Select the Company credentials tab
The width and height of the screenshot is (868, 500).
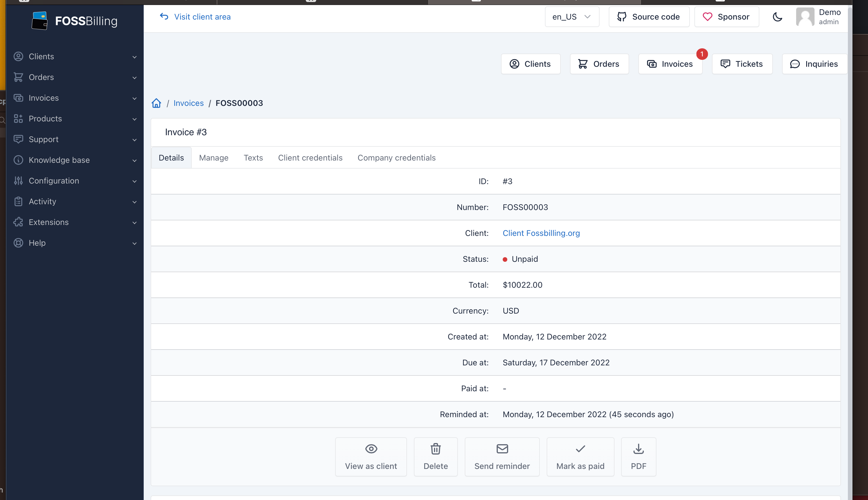coord(396,158)
